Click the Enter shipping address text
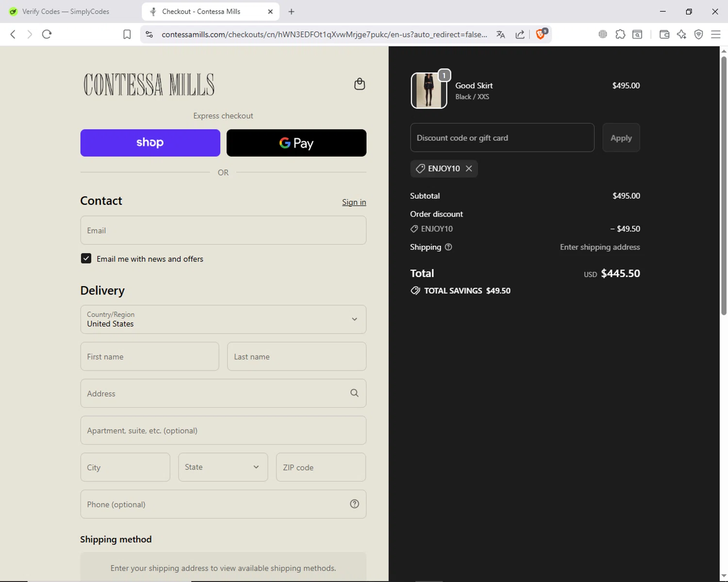Image resolution: width=728 pixels, height=582 pixels. pos(600,247)
